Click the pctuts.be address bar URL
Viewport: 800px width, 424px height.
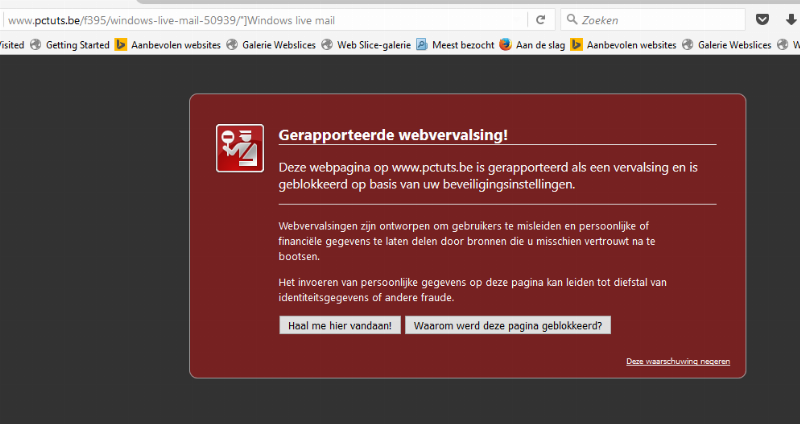(x=150, y=20)
